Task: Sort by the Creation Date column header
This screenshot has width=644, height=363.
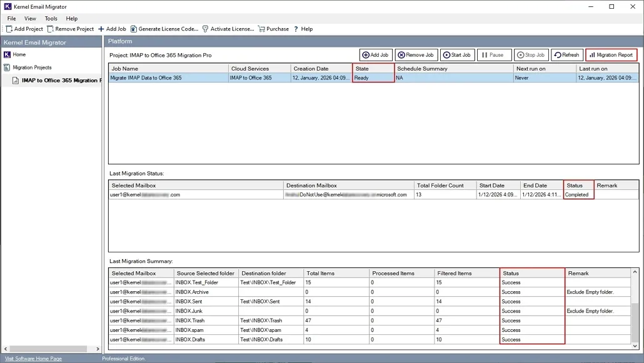Action: 311,69
